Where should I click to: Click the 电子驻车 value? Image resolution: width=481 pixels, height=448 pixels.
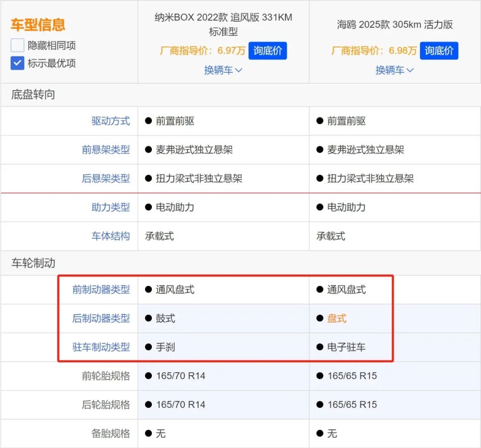(x=346, y=347)
